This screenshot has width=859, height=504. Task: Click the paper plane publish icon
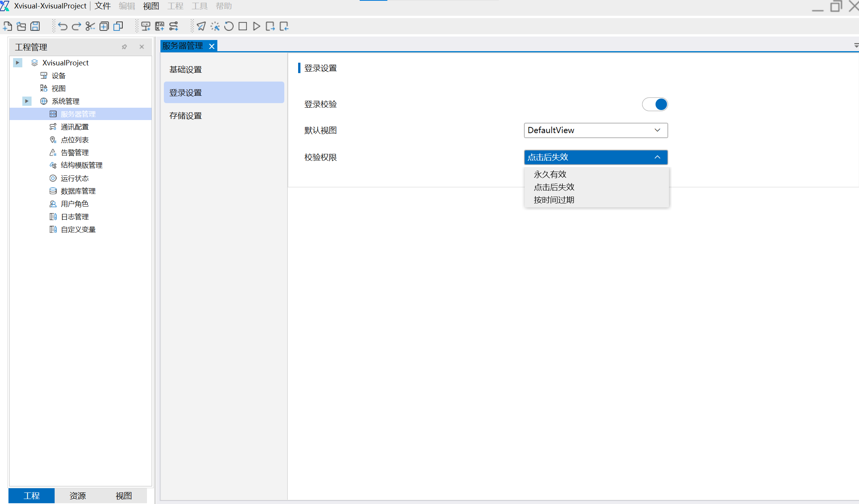pos(201,26)
